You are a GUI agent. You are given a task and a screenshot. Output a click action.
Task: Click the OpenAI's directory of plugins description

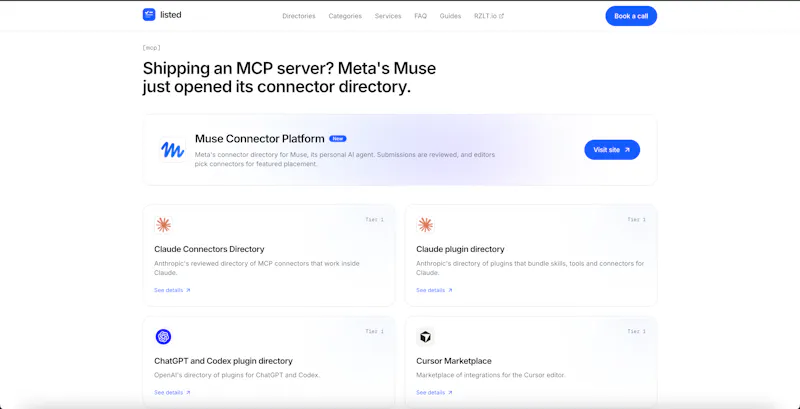pos(237,375)
